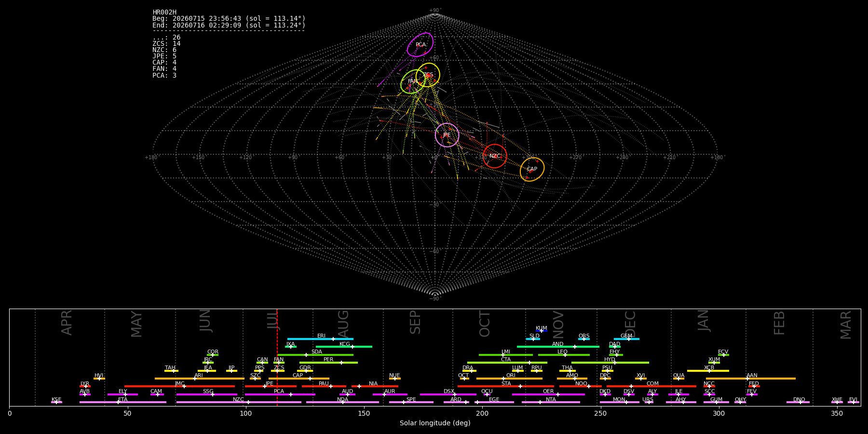Viewport: 868px width, 434px height.
Task: Click the '...: 26' sporadic count entry
Action: (166, 38)
